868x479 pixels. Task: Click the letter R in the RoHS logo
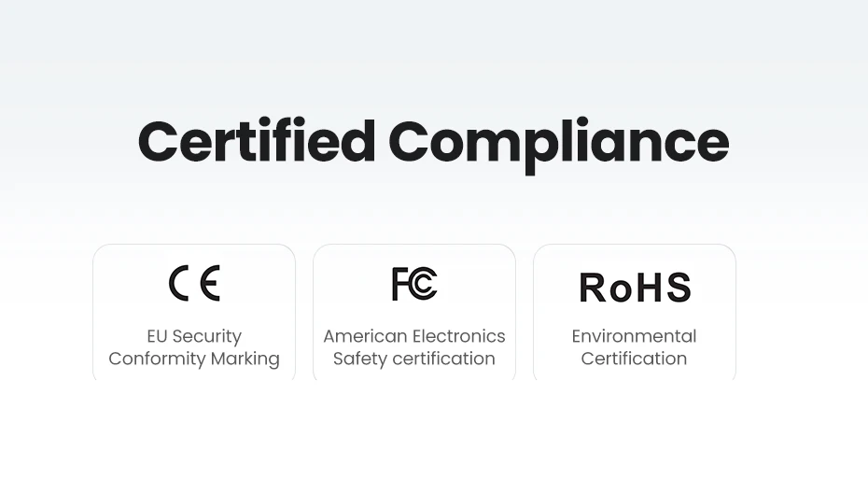click(x=594, y=288)
